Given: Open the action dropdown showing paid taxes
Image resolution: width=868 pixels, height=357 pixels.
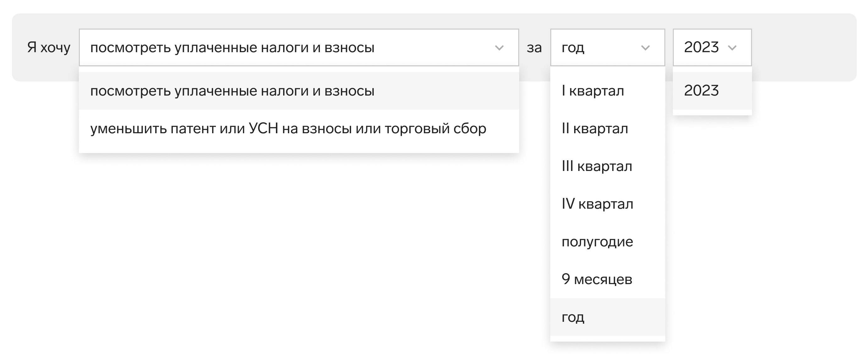Looking at the screenshot, I should (x=299, y=47).
